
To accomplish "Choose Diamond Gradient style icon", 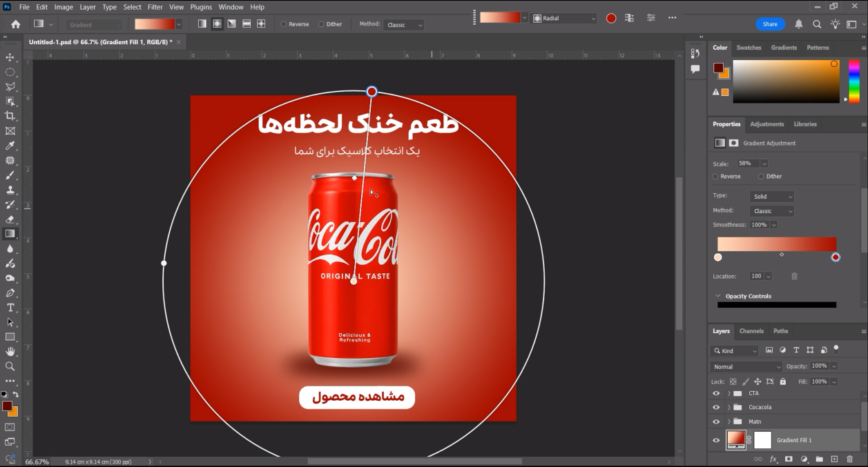I will pyautogui.click(x=261, y=23).
